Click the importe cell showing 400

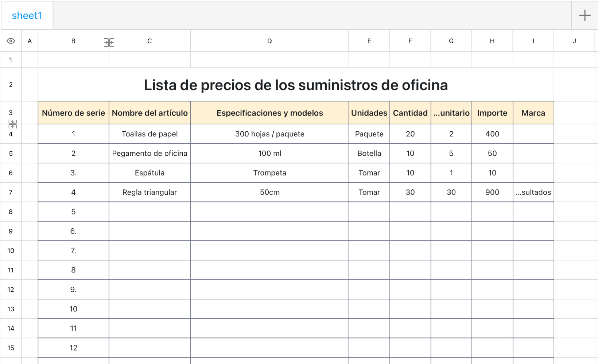coord(492,134)
